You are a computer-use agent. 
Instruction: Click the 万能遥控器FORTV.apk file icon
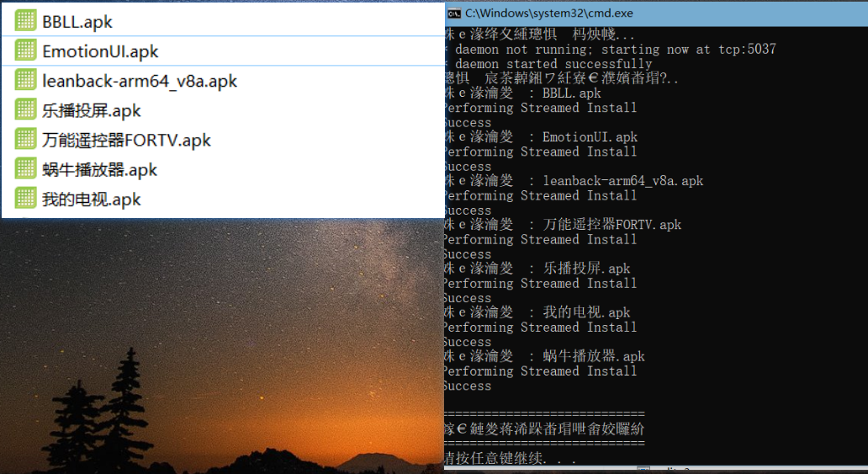click(x=25, y=139)
